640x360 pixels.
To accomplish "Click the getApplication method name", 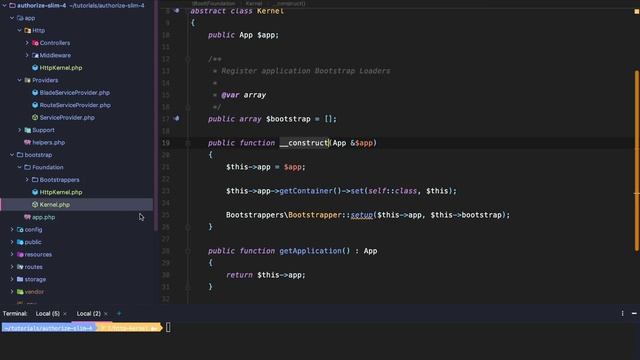I will [310, 251].
